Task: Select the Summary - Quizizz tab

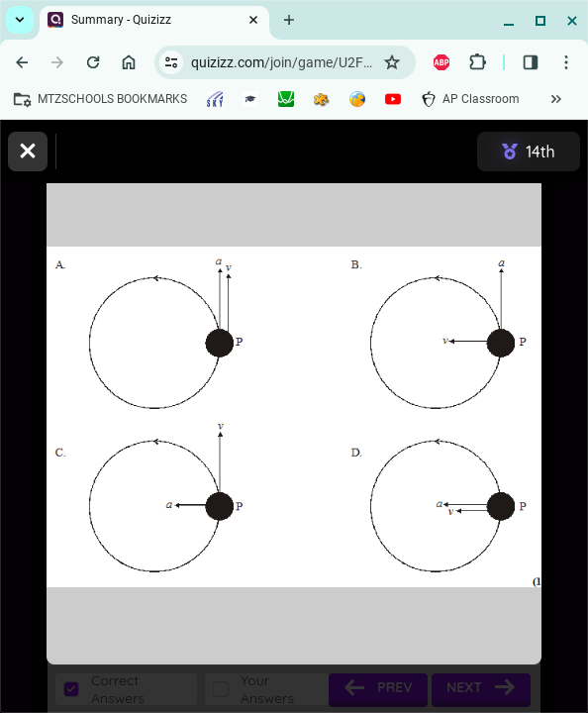Action: click(154, 20)
